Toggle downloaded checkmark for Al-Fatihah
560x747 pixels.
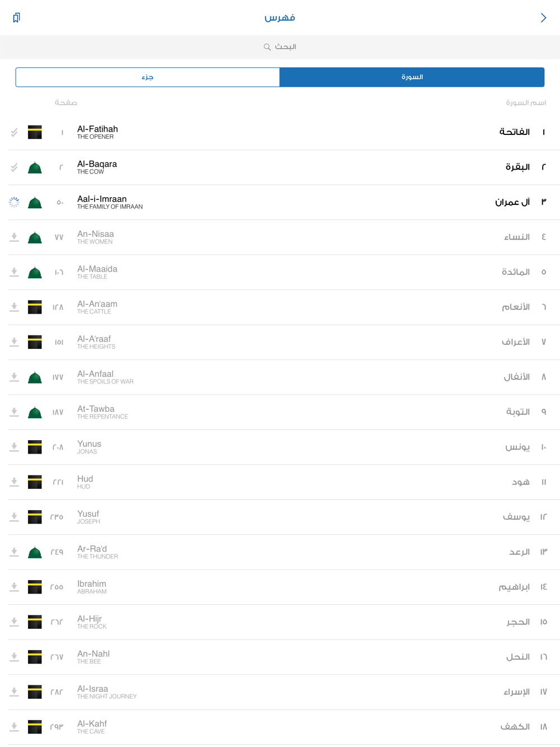14,132
